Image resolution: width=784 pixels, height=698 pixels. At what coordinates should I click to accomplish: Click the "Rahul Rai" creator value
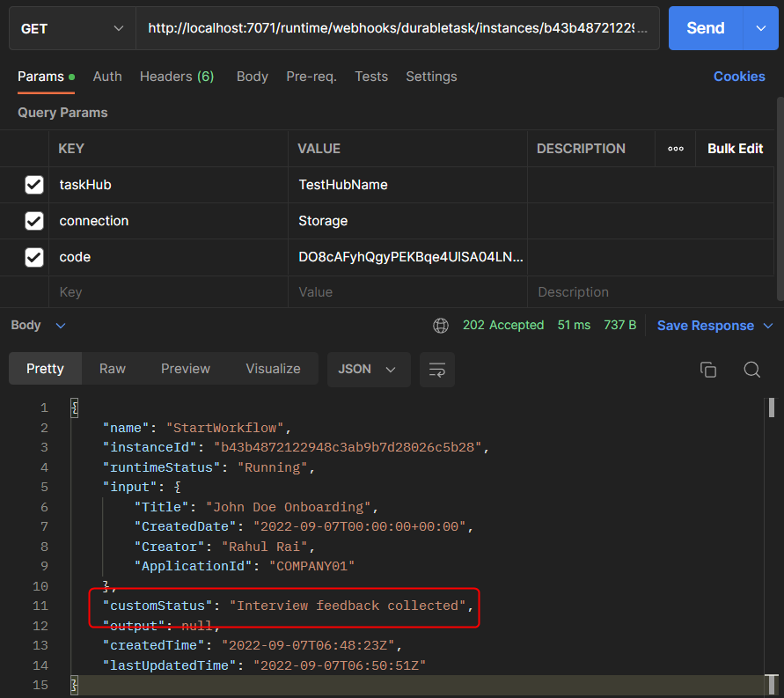point(265,547)
